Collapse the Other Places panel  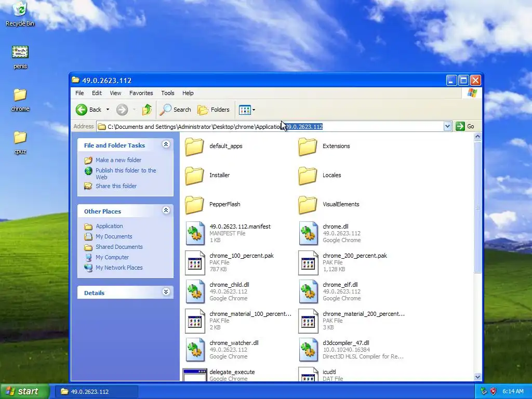[x=166, y=210]
